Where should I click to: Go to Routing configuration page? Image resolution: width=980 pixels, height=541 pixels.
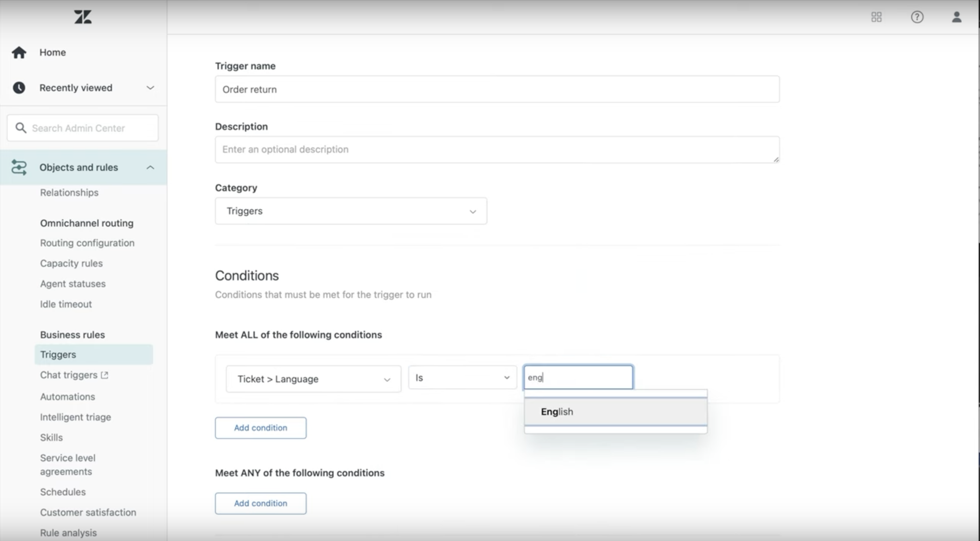point(87,243)
